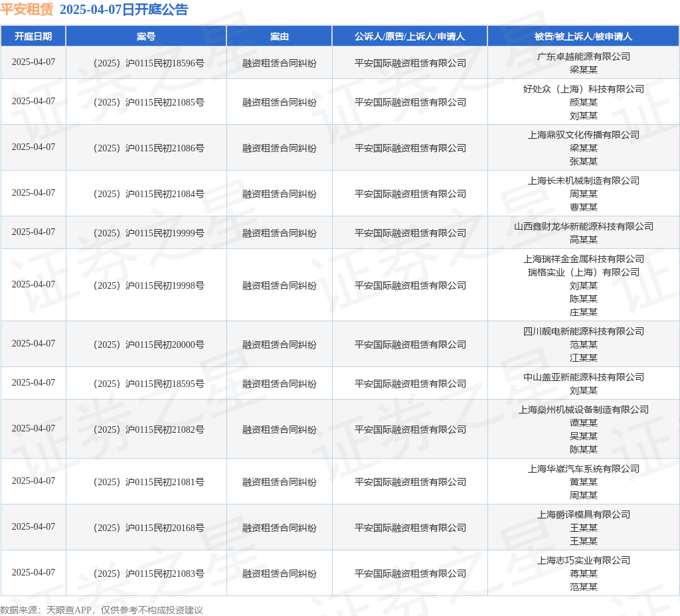Click the date cell in the 18596号 row
The height and width of the screenshot is (616, 680).
(x=33, y=62)
